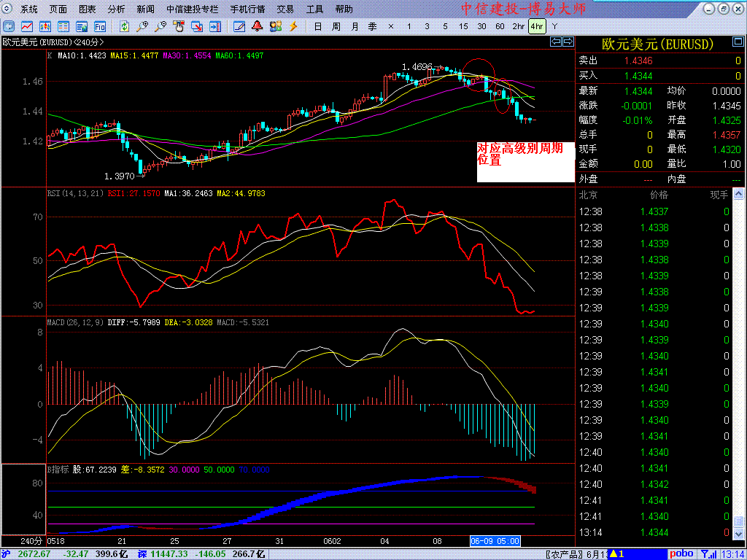The width and height of the screenshot is (747, 560).
Task: Click the B指标 indicator label
Action: tap(58, 470)
